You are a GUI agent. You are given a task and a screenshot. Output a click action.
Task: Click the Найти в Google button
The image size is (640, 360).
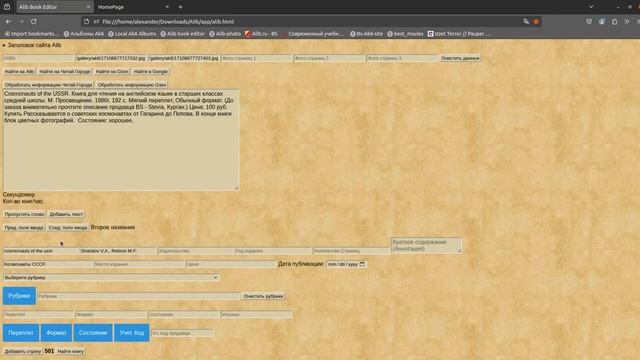pyautogui.click(x=151, y=71)
